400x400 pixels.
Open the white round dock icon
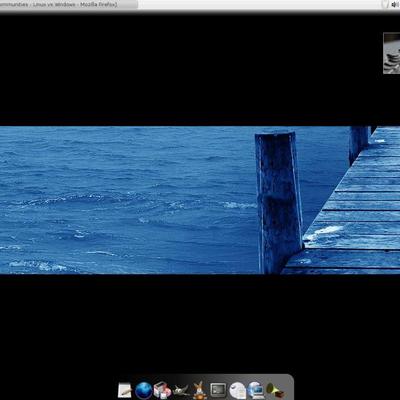coord(237,391)
